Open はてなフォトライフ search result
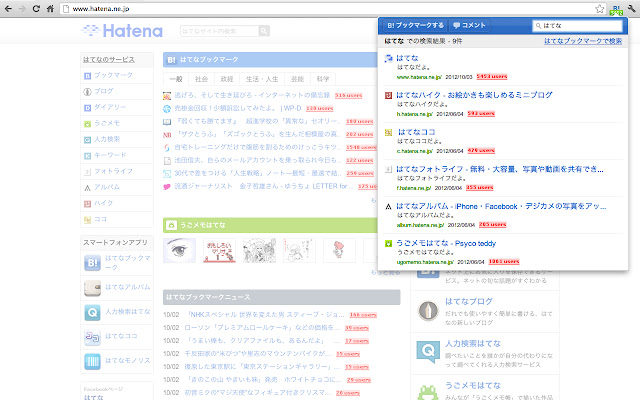 click(x=500, y=169)
